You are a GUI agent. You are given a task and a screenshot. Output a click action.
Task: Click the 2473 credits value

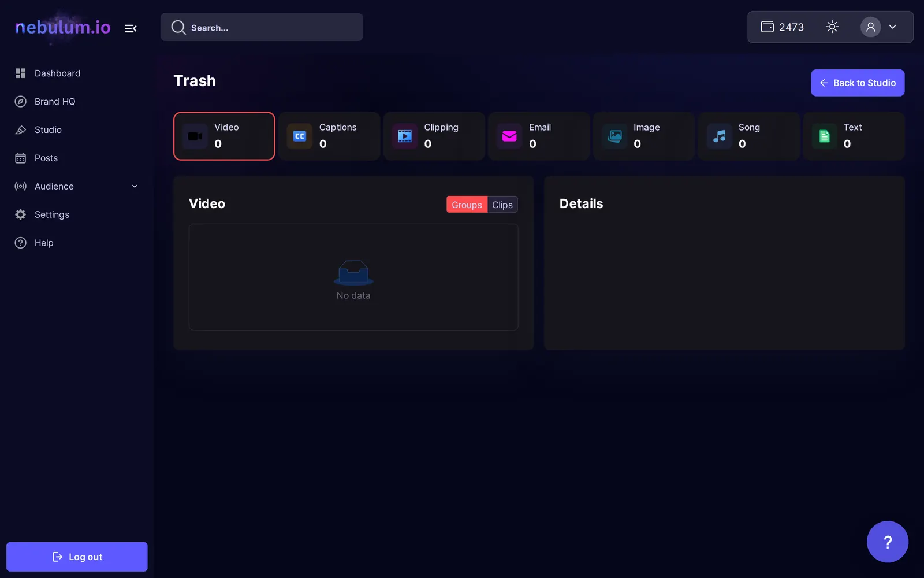click(x=791, y=27)
